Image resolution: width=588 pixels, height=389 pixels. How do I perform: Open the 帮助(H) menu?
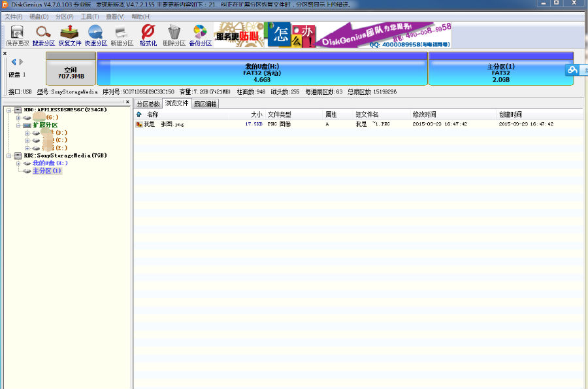click(141, 16)
